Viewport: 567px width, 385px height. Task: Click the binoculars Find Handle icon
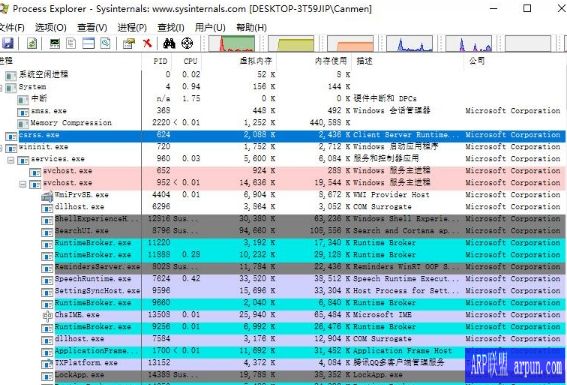pos(169,43)
